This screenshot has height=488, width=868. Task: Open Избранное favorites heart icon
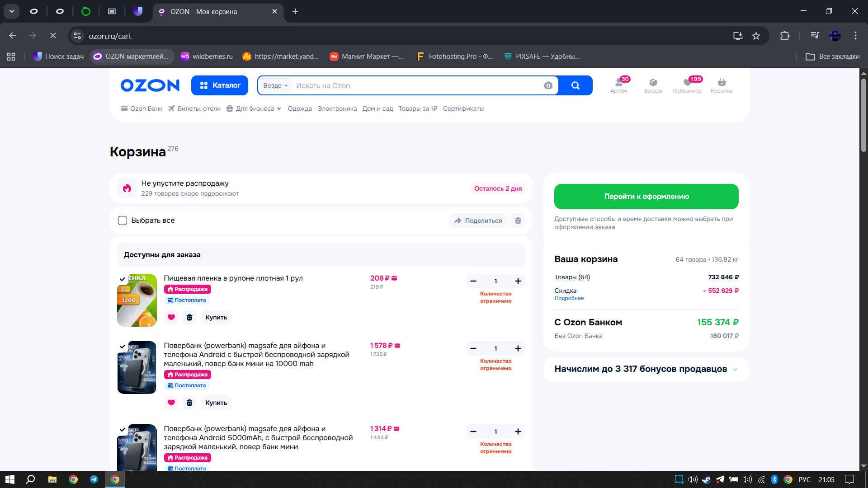687,83
